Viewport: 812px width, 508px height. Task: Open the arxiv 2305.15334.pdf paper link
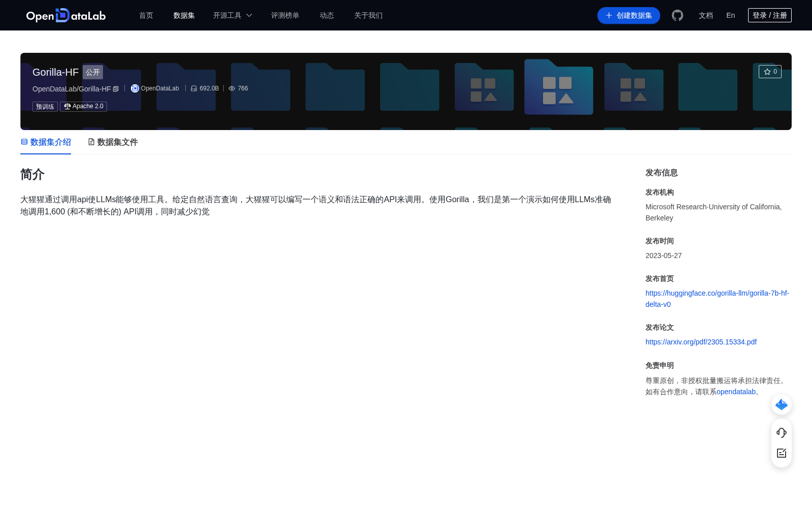point(701,342)
